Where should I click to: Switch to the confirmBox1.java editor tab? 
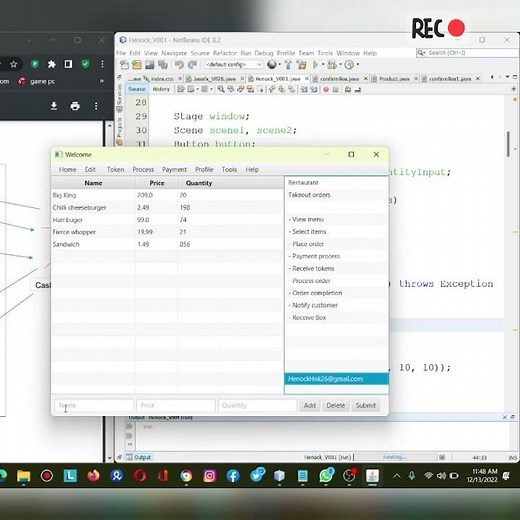[450, 79]
